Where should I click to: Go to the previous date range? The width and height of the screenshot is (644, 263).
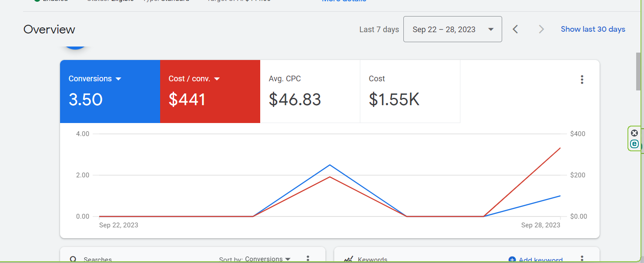[515, 29]
